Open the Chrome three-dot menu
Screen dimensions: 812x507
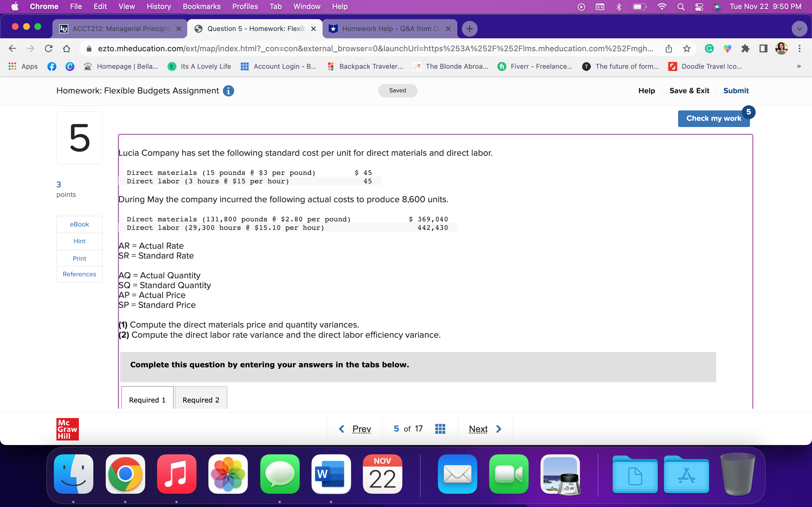tap(800, 48)
